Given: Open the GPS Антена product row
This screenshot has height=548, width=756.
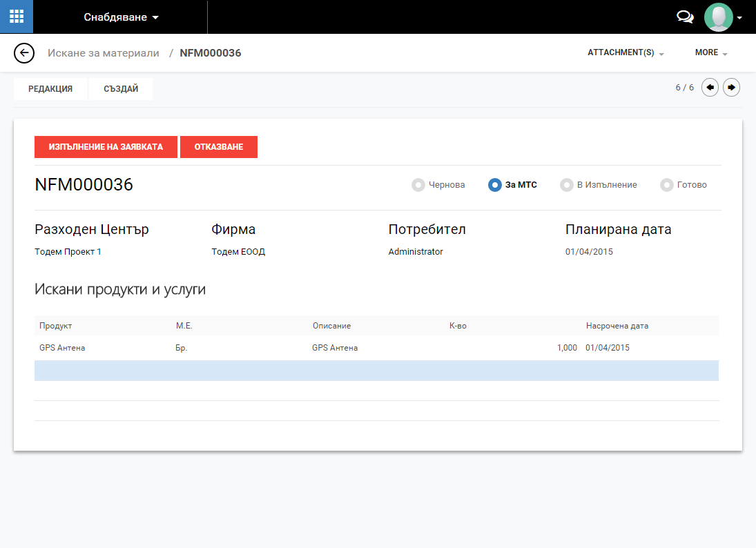Looking at the screenshot, I should point(62,348).
